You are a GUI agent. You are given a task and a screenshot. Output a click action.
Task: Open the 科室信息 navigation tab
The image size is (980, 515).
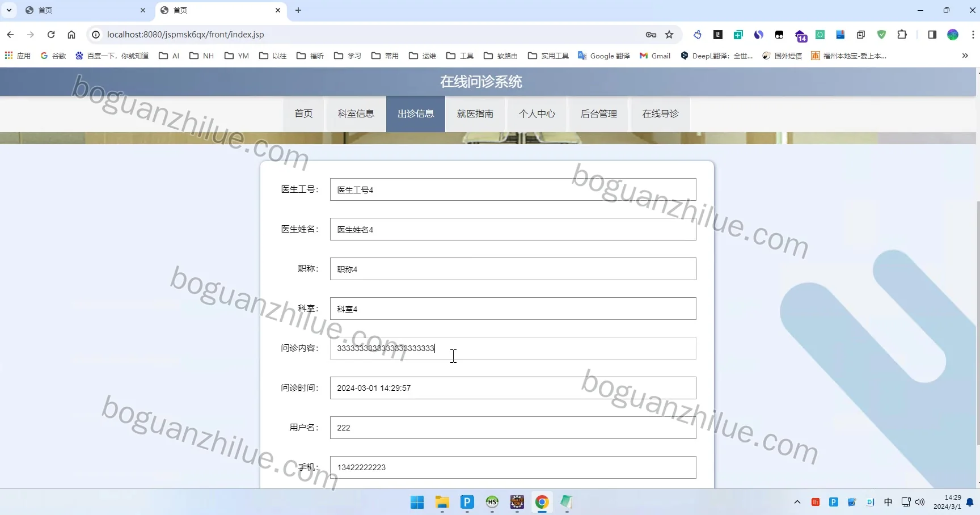[x=356, y=114]
